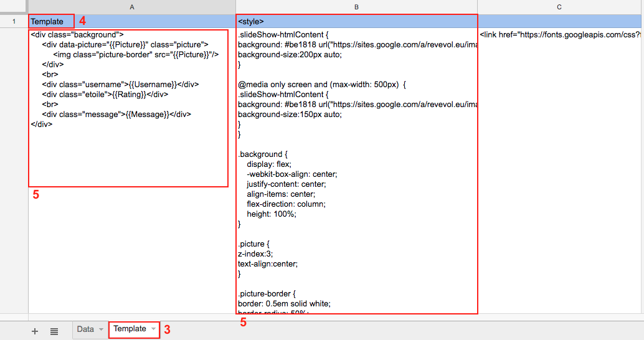Click the select-all corner box
Image resolution: width=644 pixels, height=340 pixels.
pos(14,7)
